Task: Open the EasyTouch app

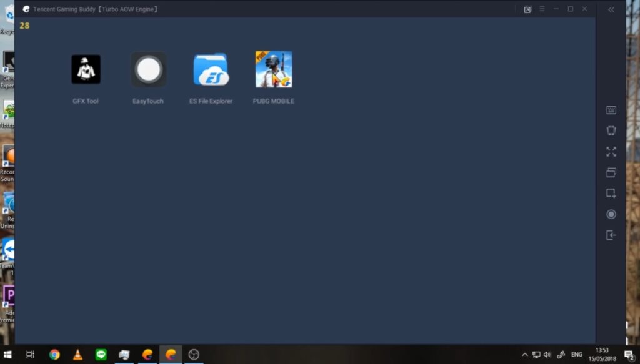Action: [x=148, y=69]
